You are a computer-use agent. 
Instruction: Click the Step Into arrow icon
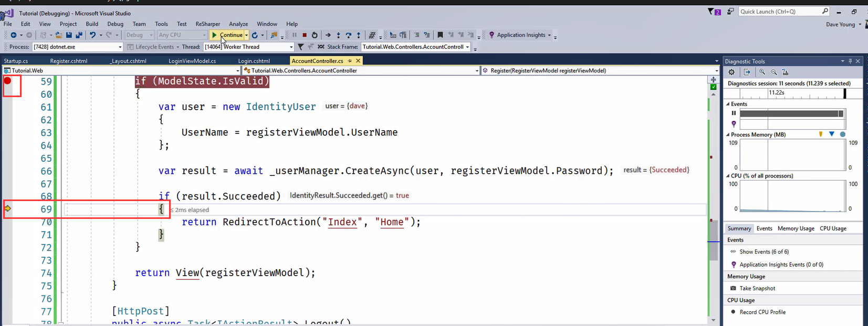coord(338,35)
